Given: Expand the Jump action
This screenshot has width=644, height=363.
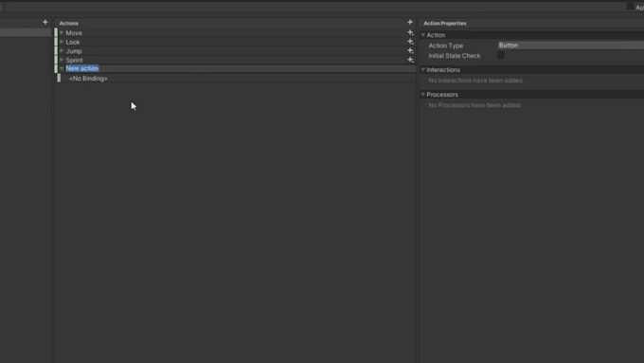Looking at the screenshot, I should tap(62, 50).
